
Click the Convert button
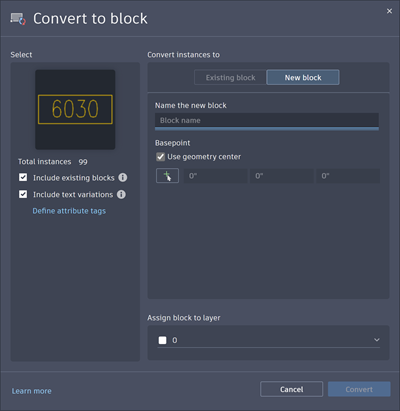359,389
